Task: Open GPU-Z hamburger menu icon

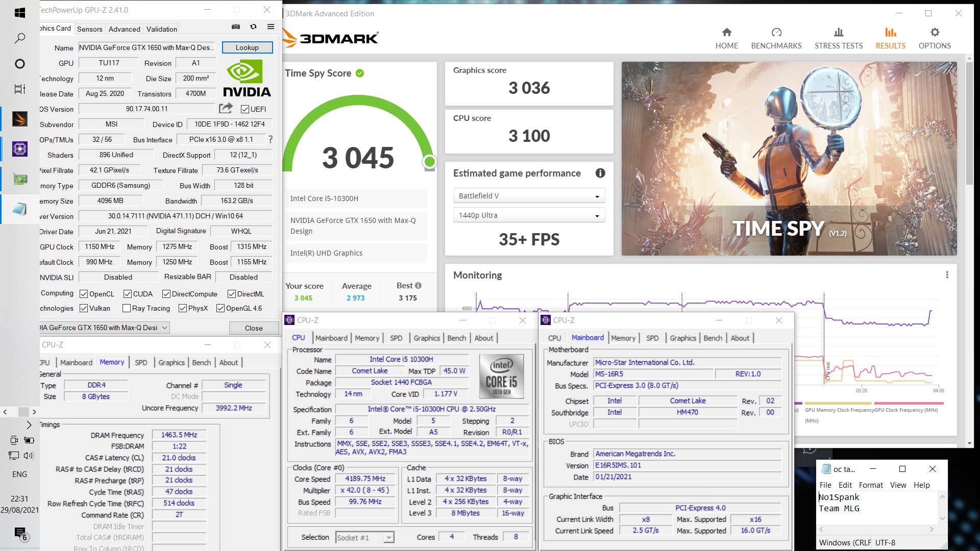Action: coord(271,27)
